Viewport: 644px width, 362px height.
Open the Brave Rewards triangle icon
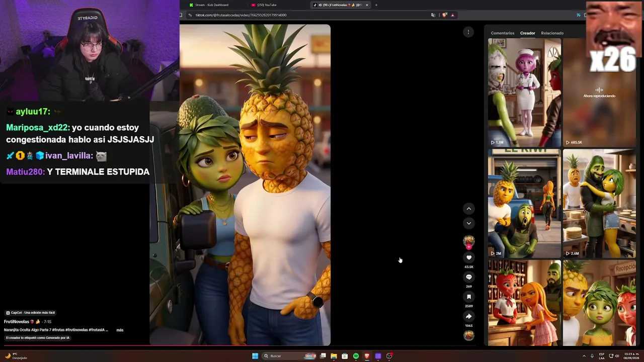coord(452,15)
